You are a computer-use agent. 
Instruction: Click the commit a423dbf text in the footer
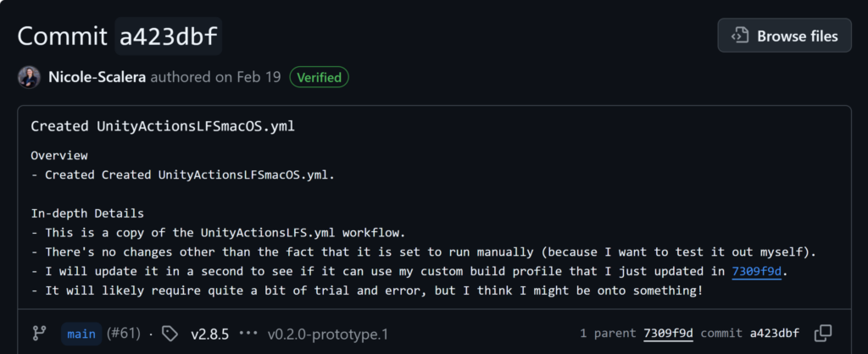[750, 333]
